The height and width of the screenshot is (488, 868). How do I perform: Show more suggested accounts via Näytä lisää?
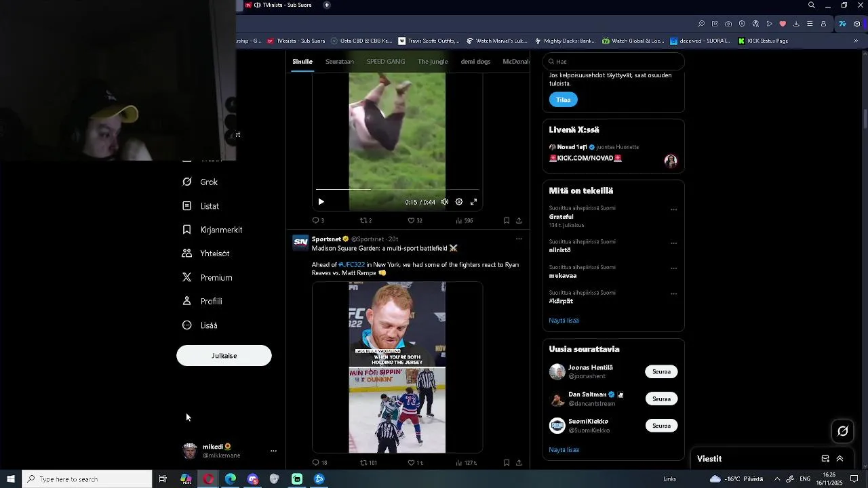pyautogui.click(x=564, y=450)
